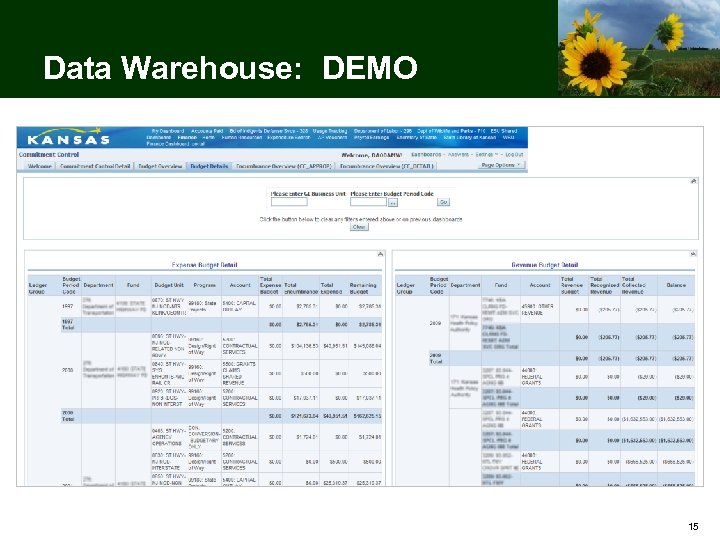Open the Page Options dropdown
The width and height of the screenshot is (720, 540).
coord(501,165)
